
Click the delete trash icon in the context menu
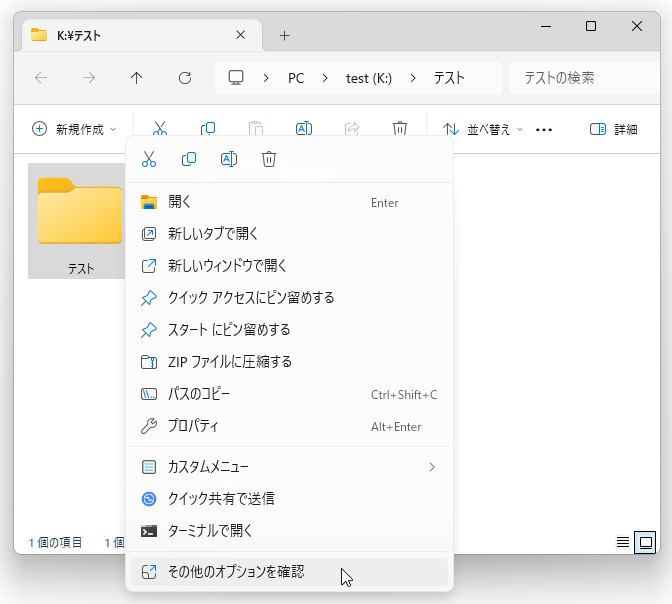click(x=269, y=159)
